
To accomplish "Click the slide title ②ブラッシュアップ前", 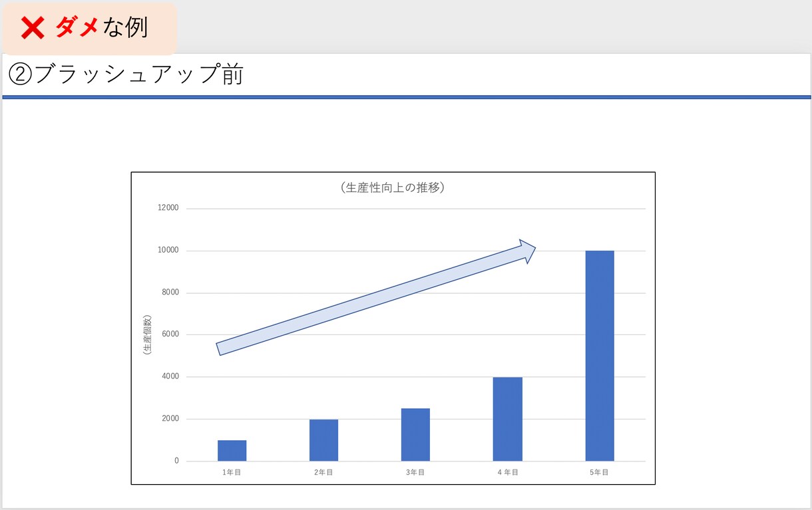I will coord(125,74).
